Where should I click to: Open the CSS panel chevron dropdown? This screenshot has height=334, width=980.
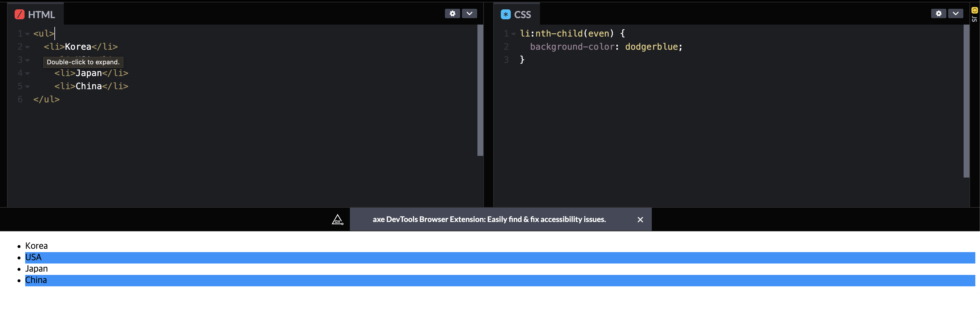click(955, 14)
